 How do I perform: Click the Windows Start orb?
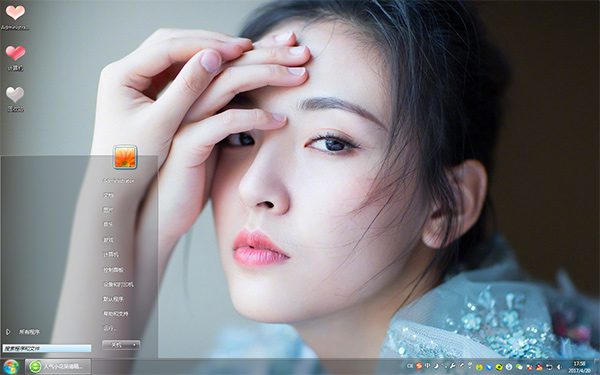[10, 367]
